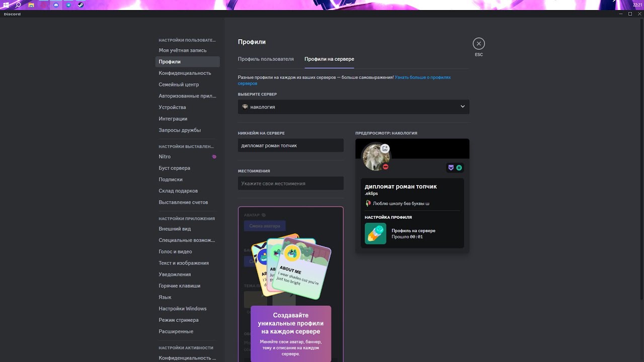The height and width of the screenshot is (362, 644).
Task: Click the rose emoji in the custom status
Action: tap(368, 204)
